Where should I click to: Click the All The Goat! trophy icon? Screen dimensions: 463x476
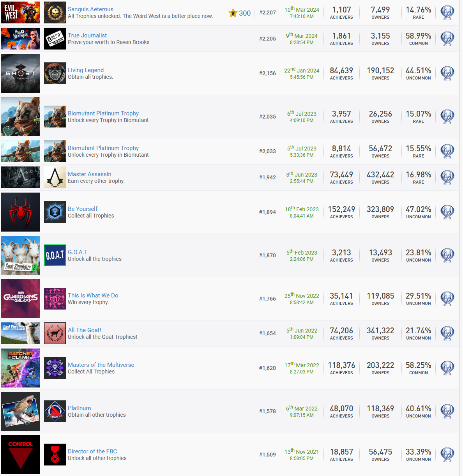click(55, 333)
